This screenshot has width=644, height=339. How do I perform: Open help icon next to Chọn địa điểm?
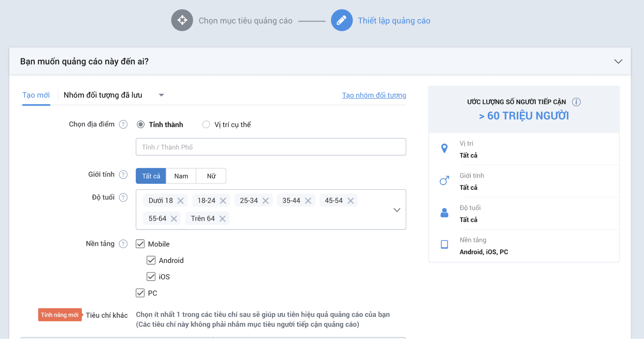pos(123,124)
